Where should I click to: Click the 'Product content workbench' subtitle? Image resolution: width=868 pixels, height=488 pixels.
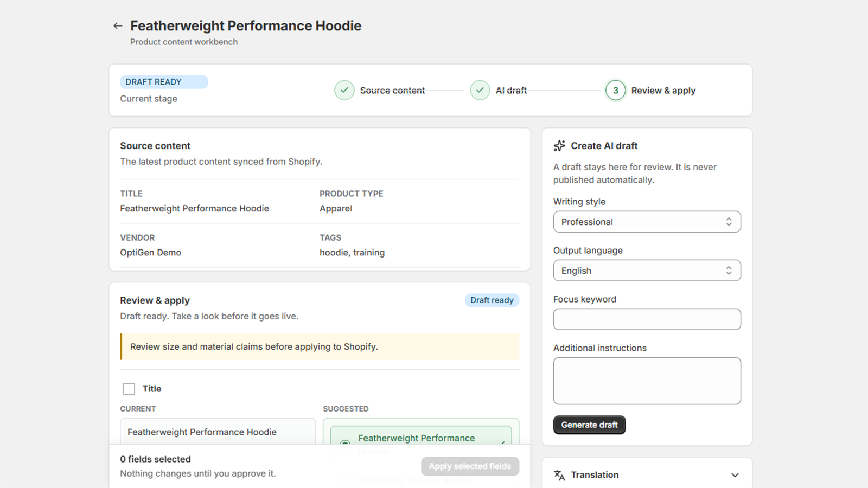coord(184,42)
